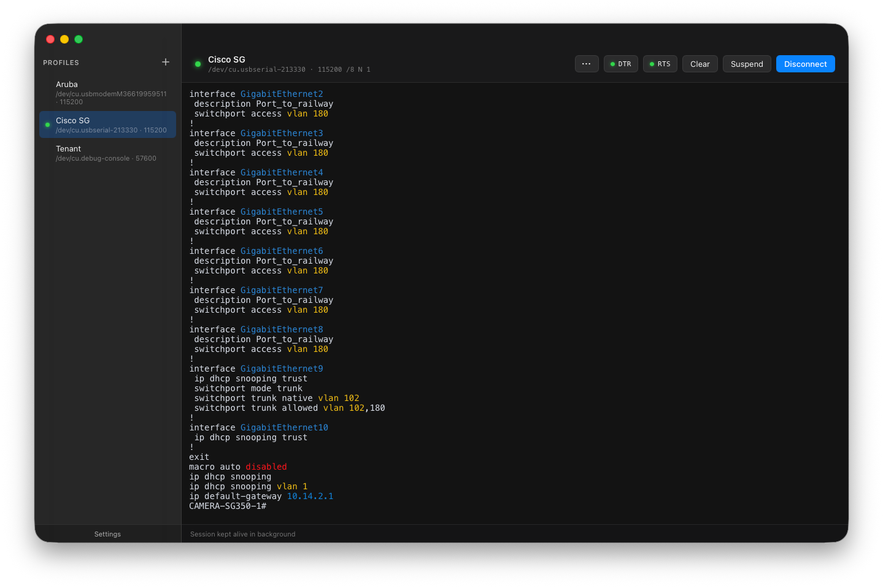Click the Cisco SG profile entry
This screenshot has width=883, height=588.
[107, 125]
